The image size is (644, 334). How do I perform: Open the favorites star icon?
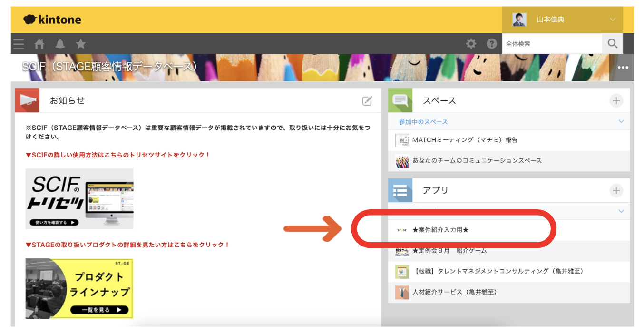click(81, 44)
